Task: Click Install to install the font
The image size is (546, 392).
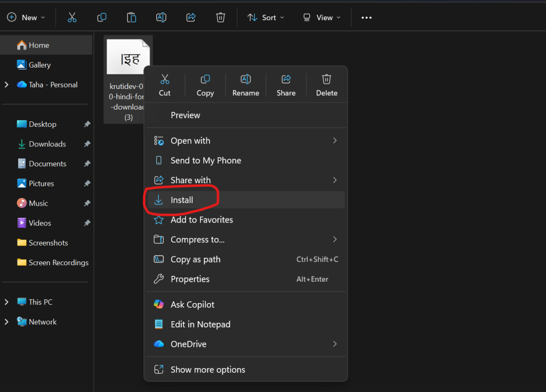Action: click(246, 200)
